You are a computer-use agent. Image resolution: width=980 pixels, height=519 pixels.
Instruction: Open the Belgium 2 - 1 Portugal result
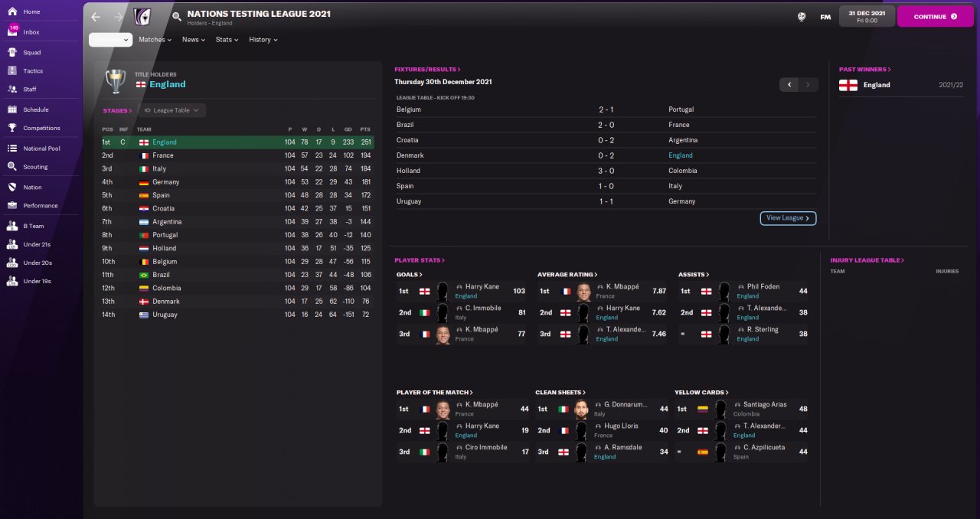[x=606, y=109]
